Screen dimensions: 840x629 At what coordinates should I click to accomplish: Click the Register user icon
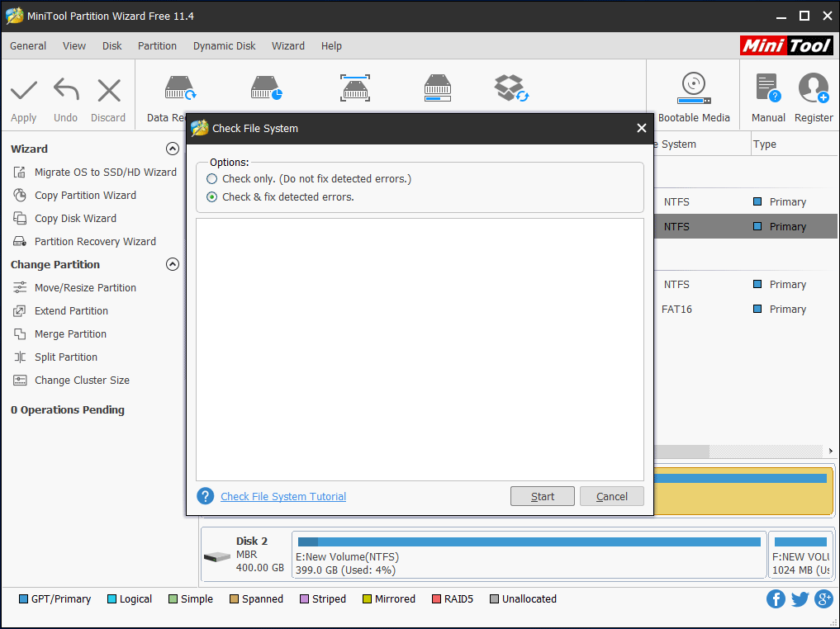tap(814, 87)
